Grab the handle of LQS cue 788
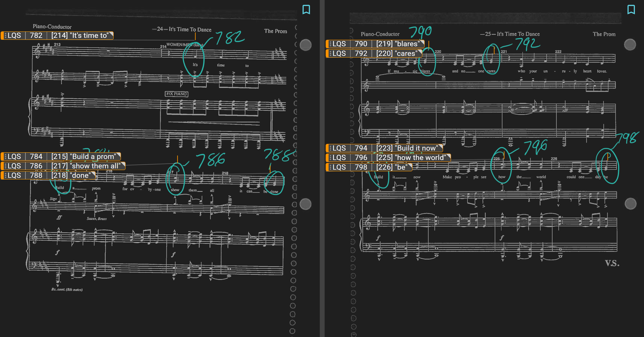This screenshot has height=337, width=644. [5, 176]
